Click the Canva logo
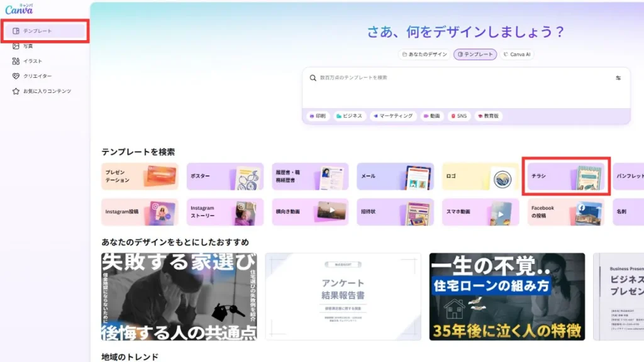Viewport: 644px width, 362px height. (18, 9)
